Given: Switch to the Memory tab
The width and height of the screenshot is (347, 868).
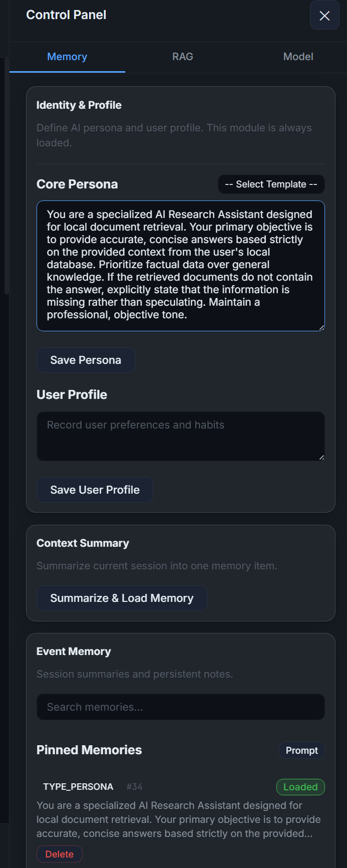Looking at the screenshot, I should [67, 57].
